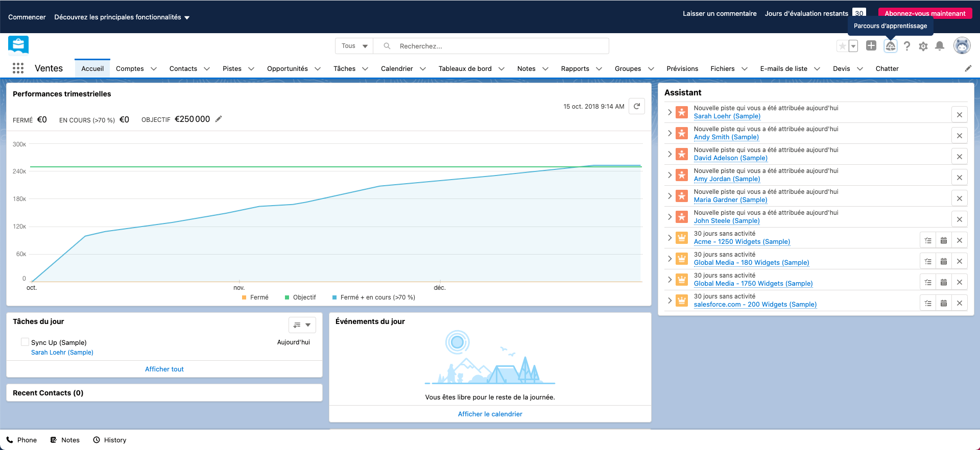980x450 pixels.
Task: Open user profile avatar menu
Action: click(962, 46)
